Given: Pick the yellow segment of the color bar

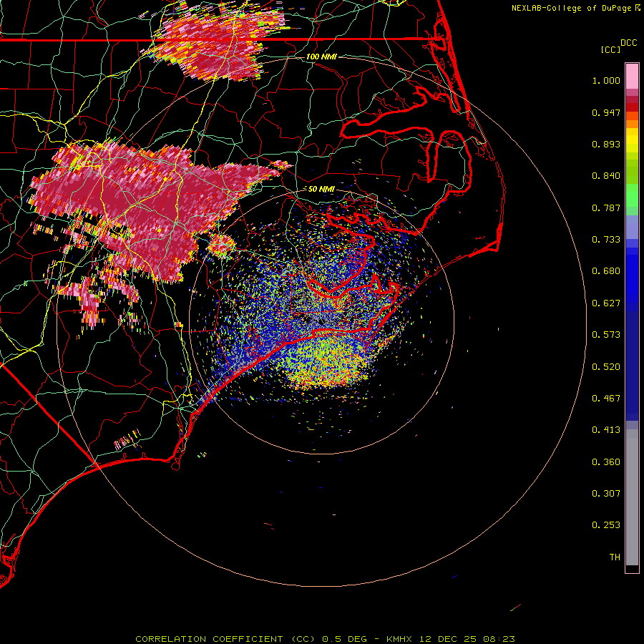Looking at the screenshot, I should point(632,140).
